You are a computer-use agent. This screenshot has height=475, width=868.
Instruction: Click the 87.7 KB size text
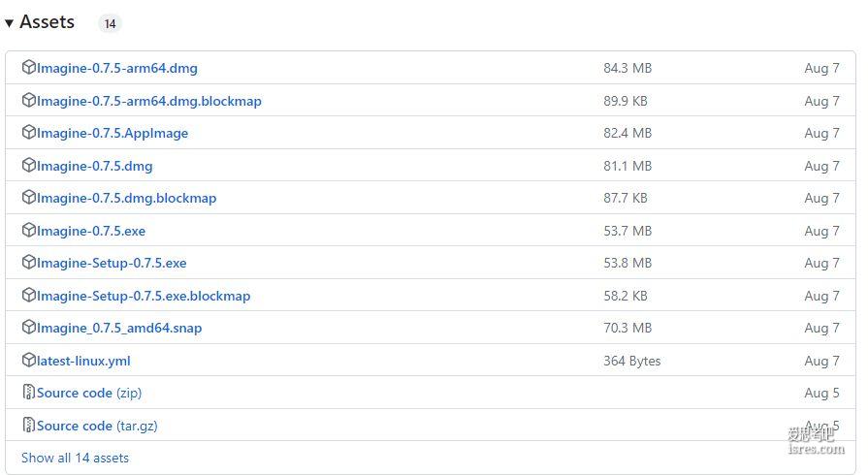tap(626, 198)
